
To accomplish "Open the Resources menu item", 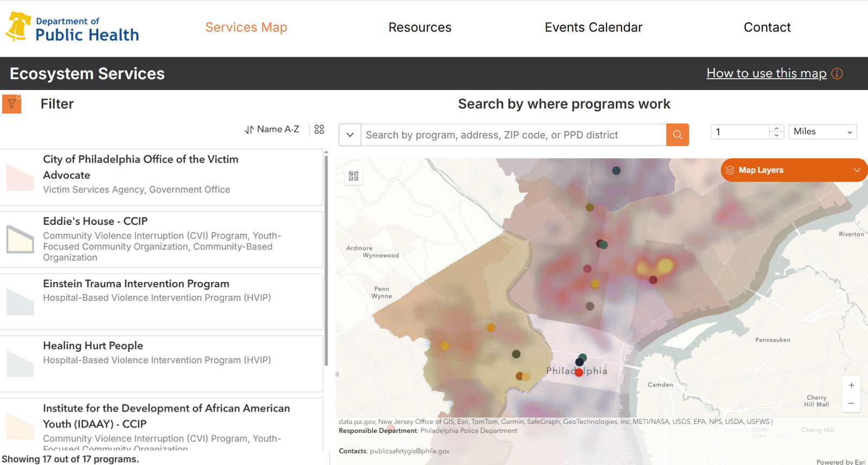I will click(419, 28).
